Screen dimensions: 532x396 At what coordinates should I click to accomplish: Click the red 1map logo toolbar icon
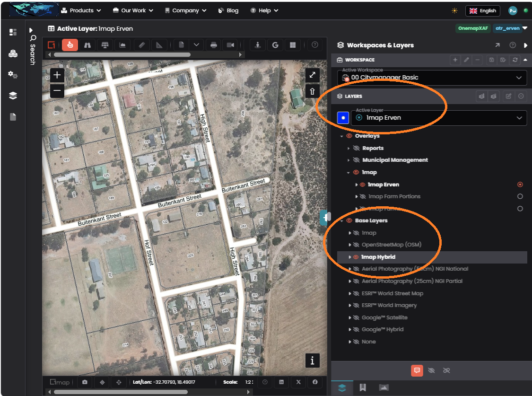click(x=52, y=45)
